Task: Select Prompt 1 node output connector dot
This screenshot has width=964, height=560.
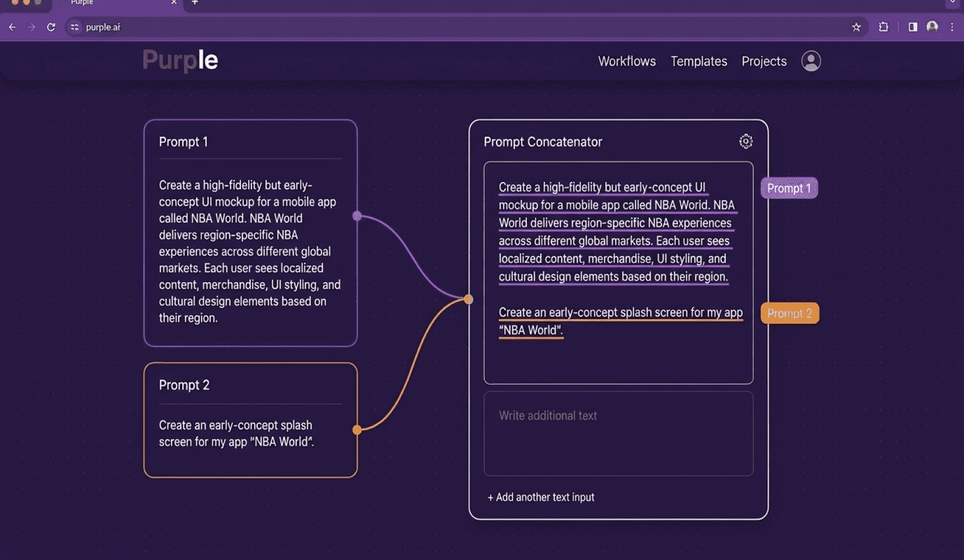Action: click(x=357, y=216)
